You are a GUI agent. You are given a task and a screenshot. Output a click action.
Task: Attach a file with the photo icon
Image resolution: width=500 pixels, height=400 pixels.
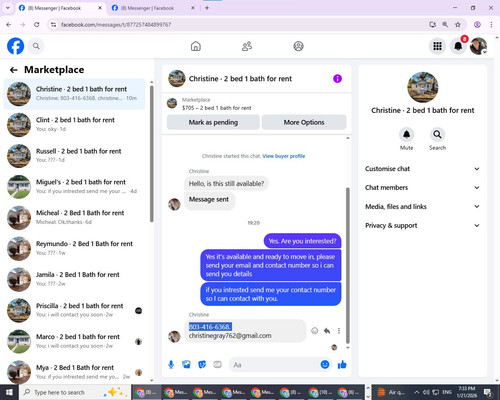coord(186,365)
